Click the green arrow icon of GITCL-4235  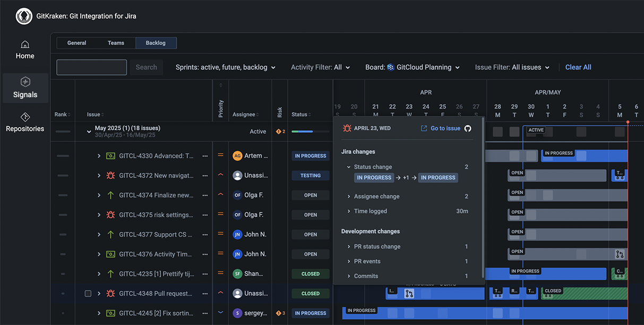(110, 273)
